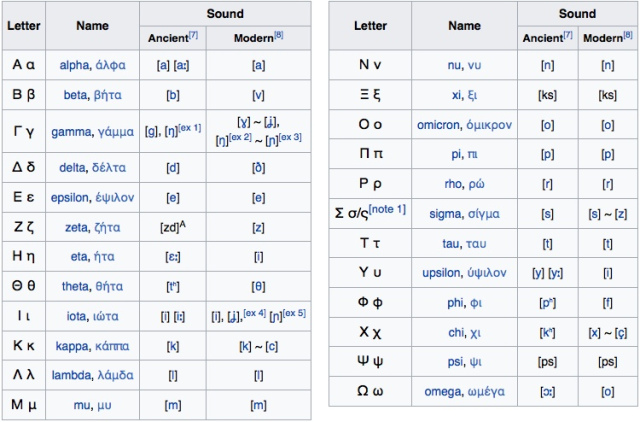This screenshot has width=640, height=422.
Task: Click the epsilon name link
Action: (x=69, y=198)
